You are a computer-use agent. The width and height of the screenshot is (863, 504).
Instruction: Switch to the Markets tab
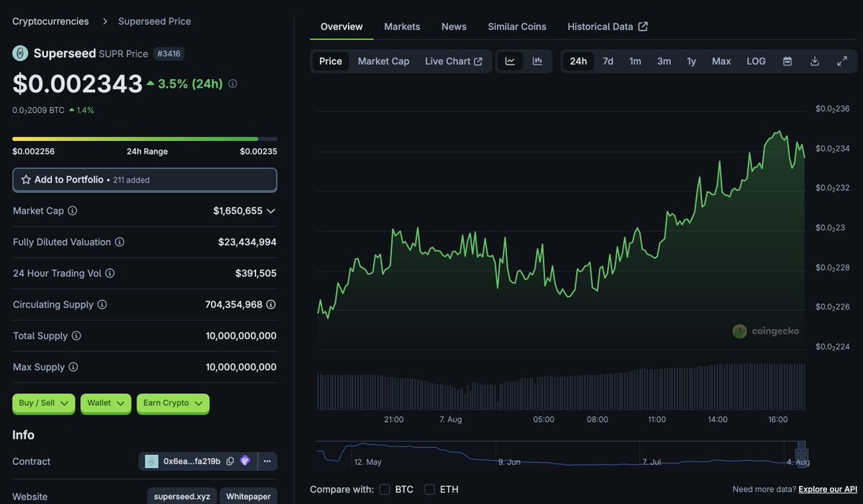(x=402, y=27)
